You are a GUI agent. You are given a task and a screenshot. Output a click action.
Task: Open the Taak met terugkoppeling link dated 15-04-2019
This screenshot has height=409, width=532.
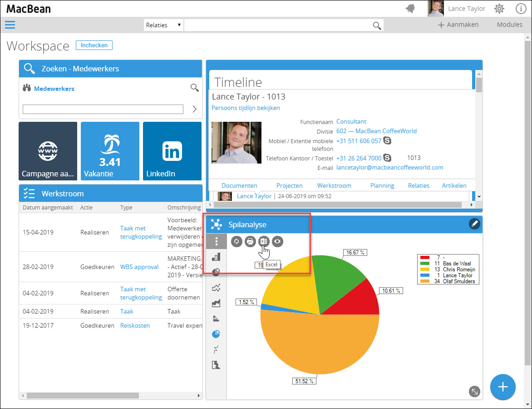141,232
